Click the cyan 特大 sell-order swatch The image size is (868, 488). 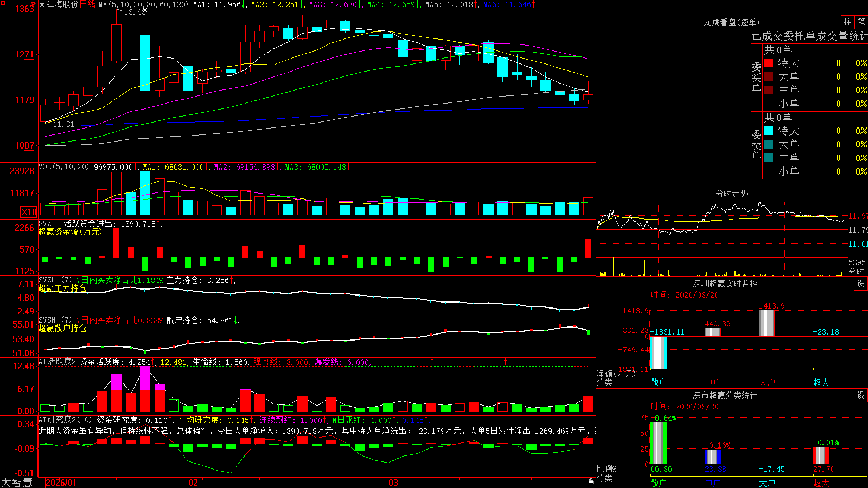click(x=768, y=131)
